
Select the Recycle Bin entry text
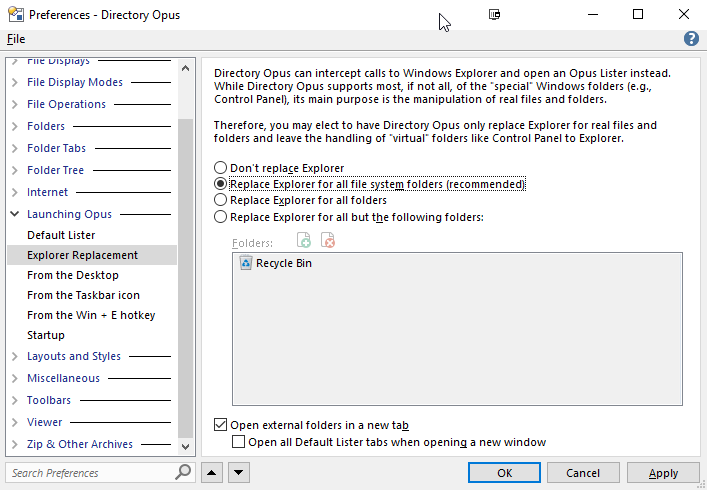[x=284, y=263]
